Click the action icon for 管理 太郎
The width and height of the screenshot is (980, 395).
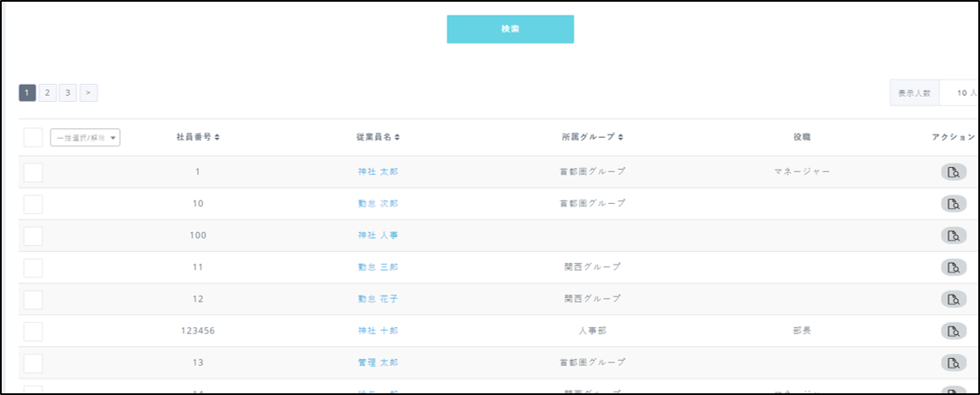tap(953, 362)
